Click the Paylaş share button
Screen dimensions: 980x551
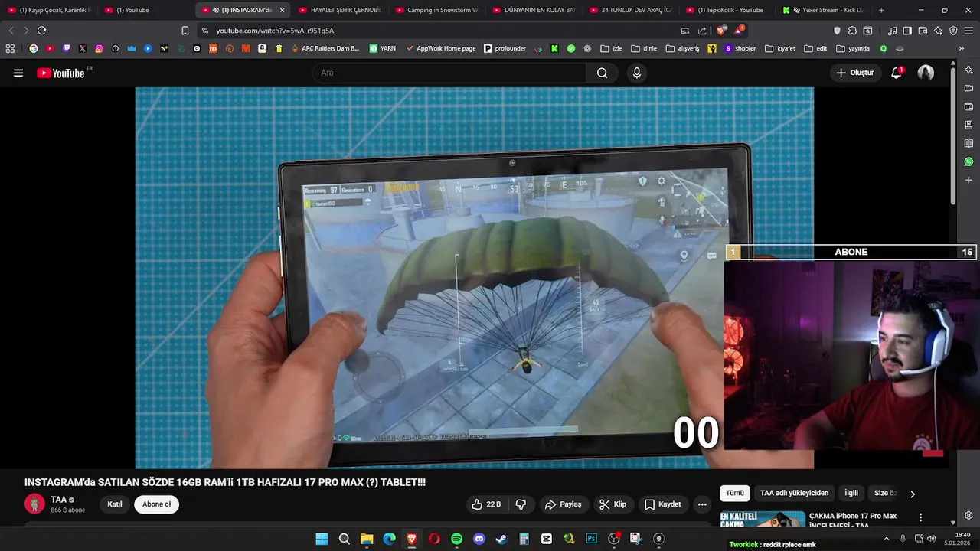click(x=563, y=504)
